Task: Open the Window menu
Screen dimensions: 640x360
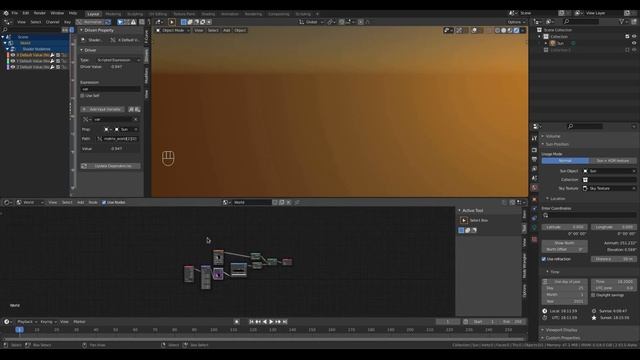Action: click(x=57, y=13)
